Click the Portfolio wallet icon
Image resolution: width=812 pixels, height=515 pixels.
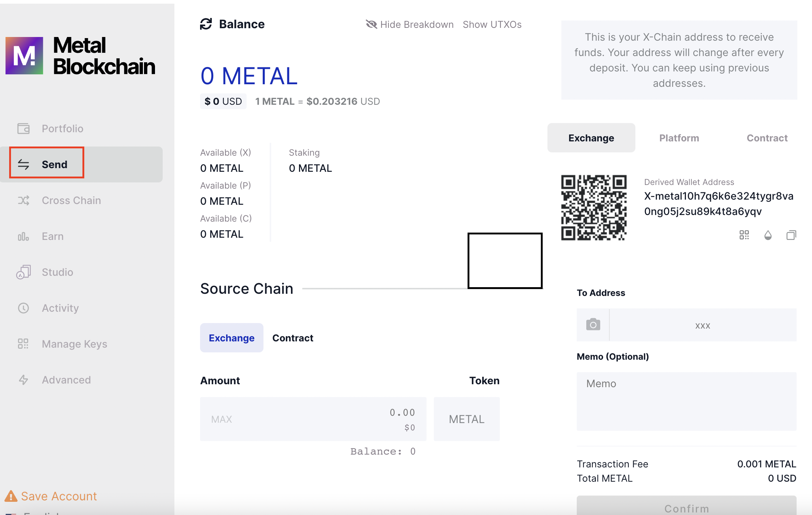click(23, 129)
